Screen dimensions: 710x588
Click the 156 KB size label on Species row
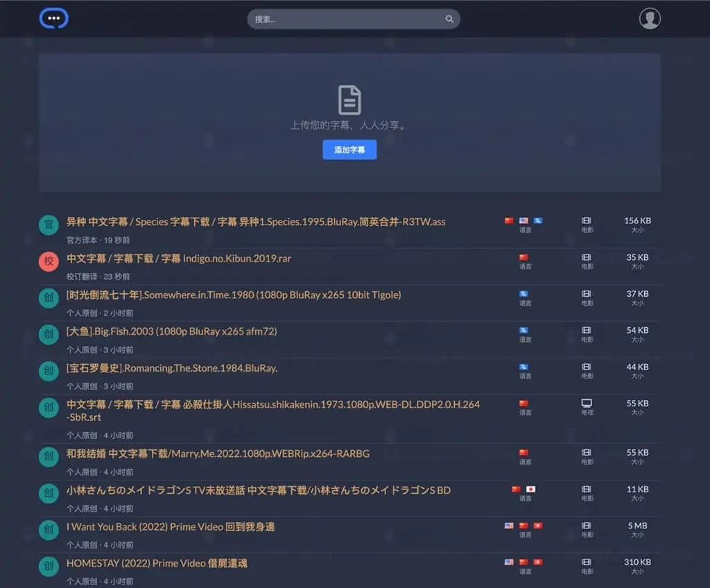click(x=637, y=220)
